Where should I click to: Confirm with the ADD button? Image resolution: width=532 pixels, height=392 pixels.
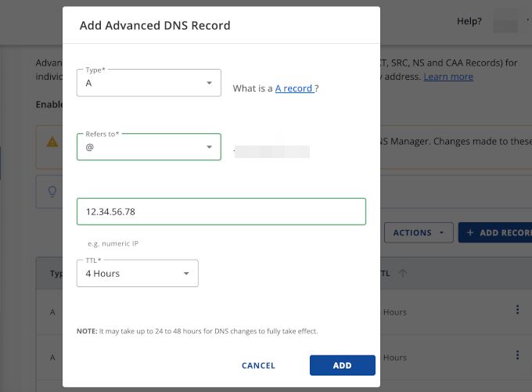pyautogui.click(x=342, y=365)
